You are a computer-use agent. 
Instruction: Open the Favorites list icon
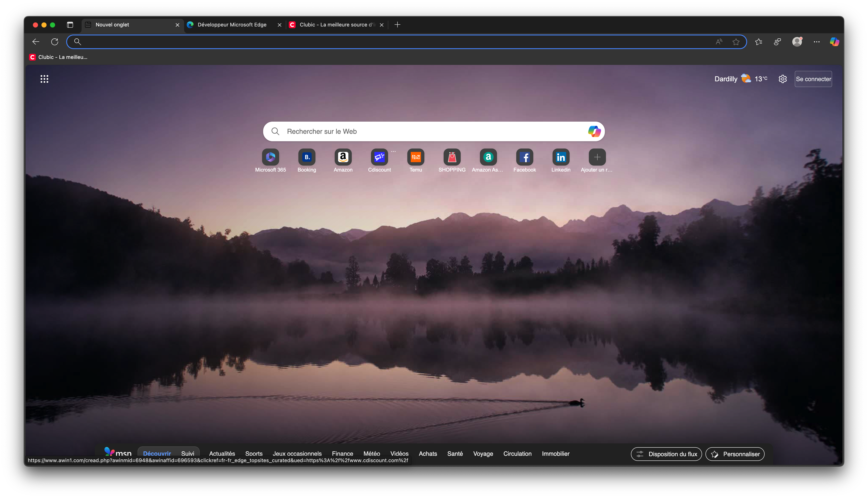(x=758, y=42)
